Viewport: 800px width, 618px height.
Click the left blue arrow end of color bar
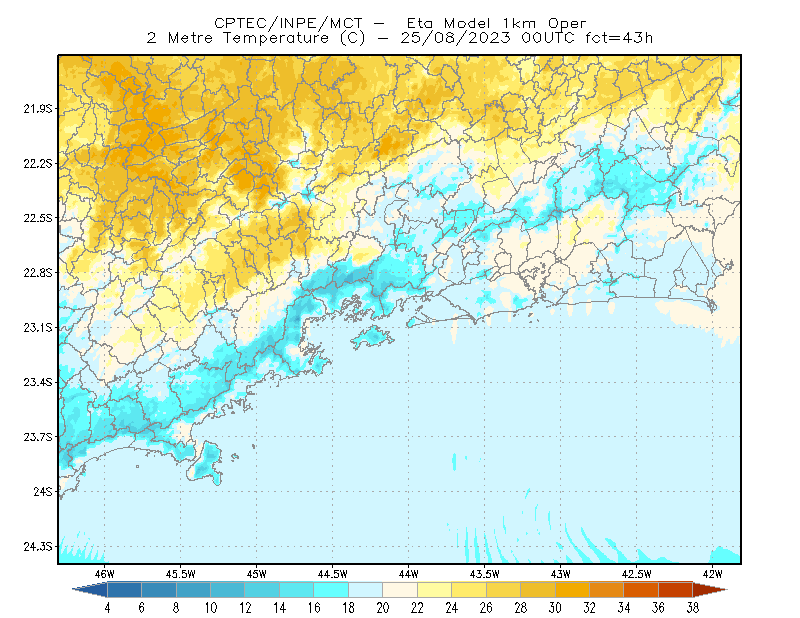(91, 590)
